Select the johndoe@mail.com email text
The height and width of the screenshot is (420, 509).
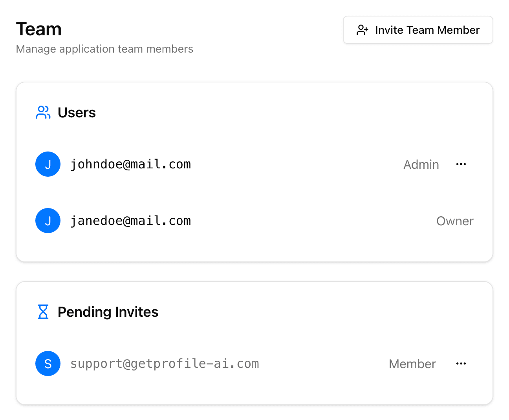point(130,164)
